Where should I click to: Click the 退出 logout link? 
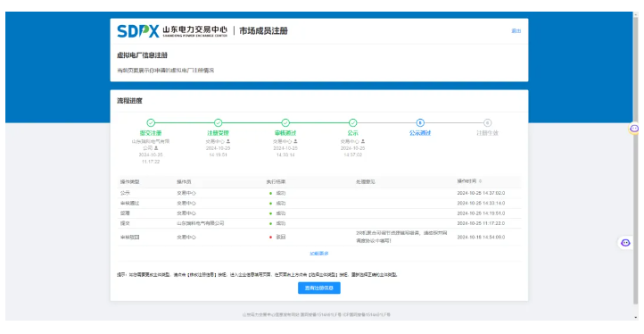point(516,31)
